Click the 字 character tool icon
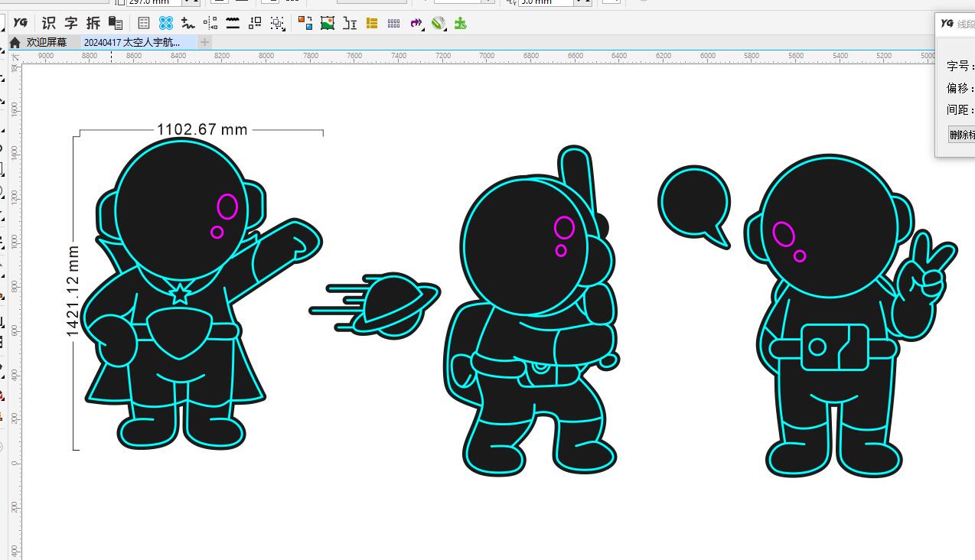 (x=71, y=23)
